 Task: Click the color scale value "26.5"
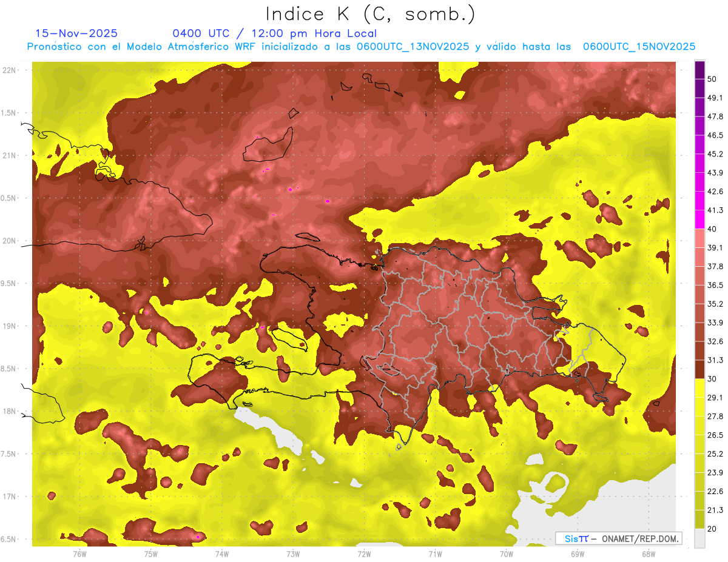(715, 435)
